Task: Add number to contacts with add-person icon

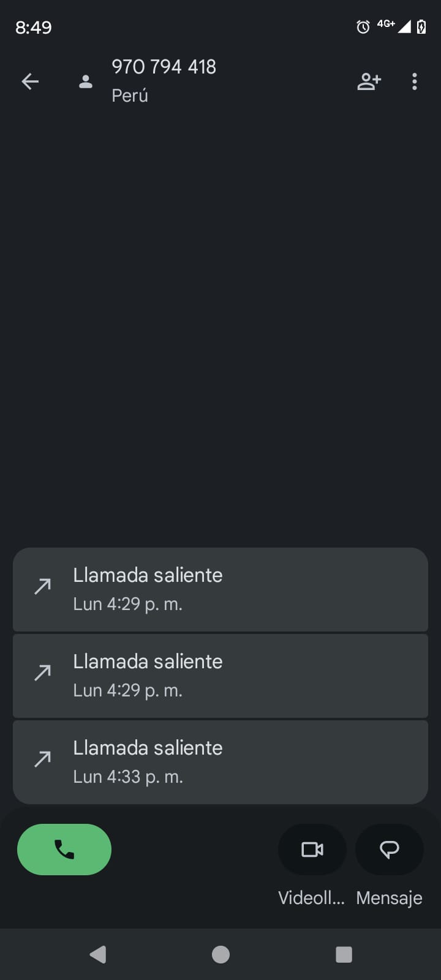Action: pos(369,81)
